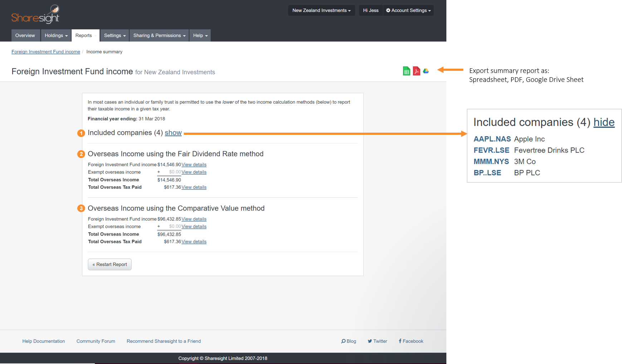Viewport: 622px width, 364px height.
Task: Open the Blog via magnifier icon
Action: point(348,341)
